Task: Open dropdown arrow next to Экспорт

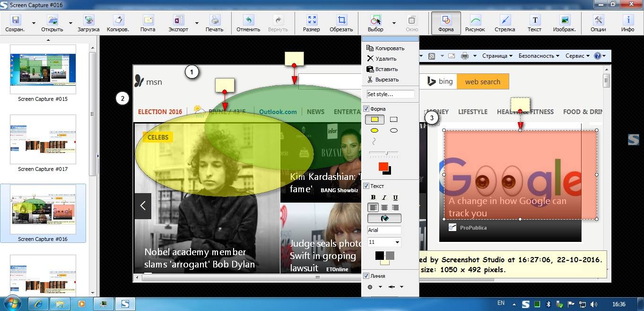Action: tap(197, 23)
